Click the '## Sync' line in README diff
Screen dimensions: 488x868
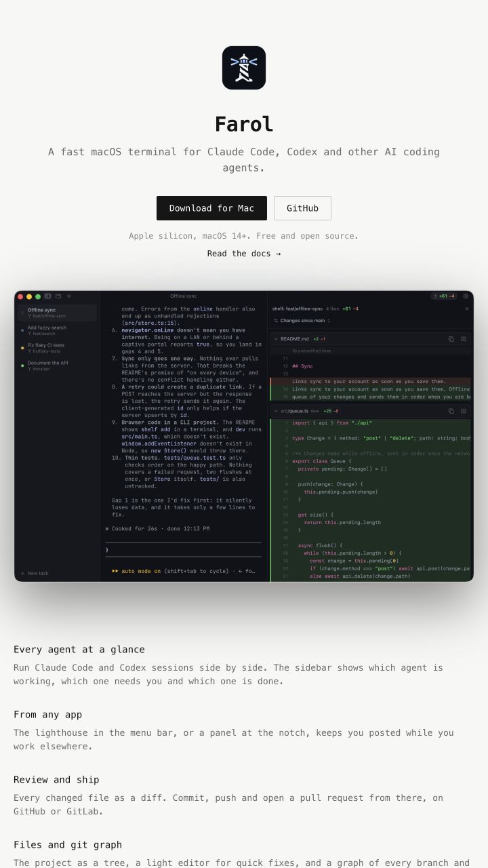[x=302, y=366]
